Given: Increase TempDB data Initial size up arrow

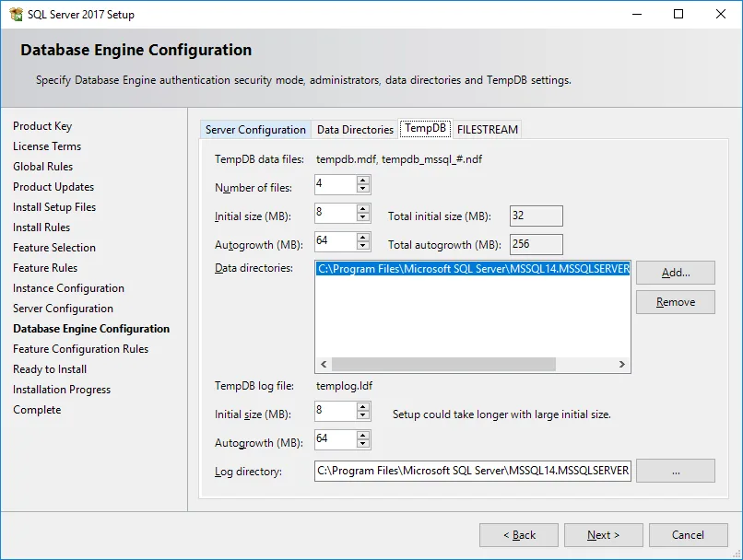Looking at the screenshot, I should point(363,209).
